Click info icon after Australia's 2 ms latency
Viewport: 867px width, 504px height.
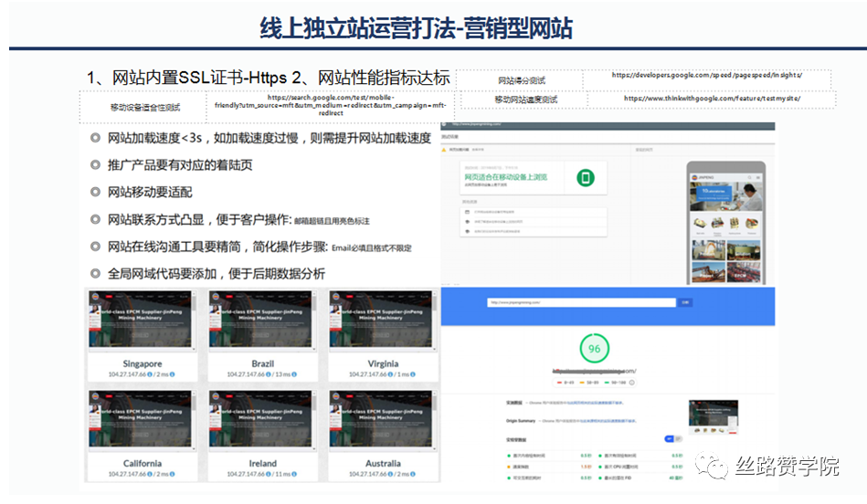click(414, 474)
